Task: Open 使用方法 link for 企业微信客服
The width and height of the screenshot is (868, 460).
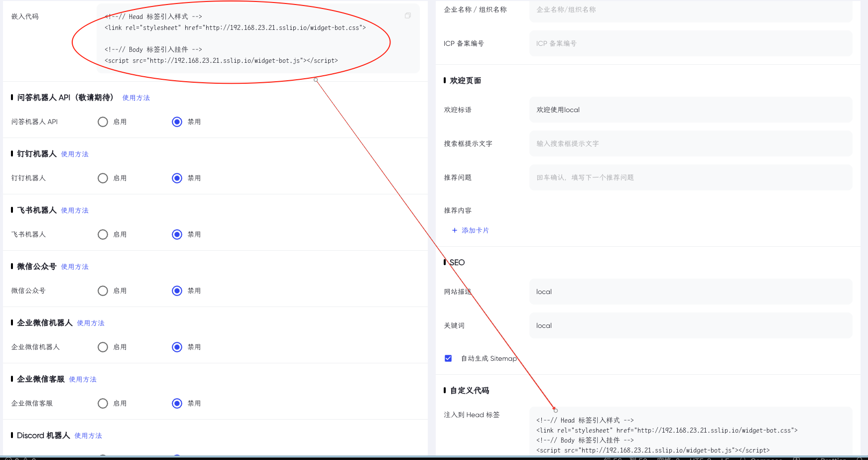Action: pos(83,379)
